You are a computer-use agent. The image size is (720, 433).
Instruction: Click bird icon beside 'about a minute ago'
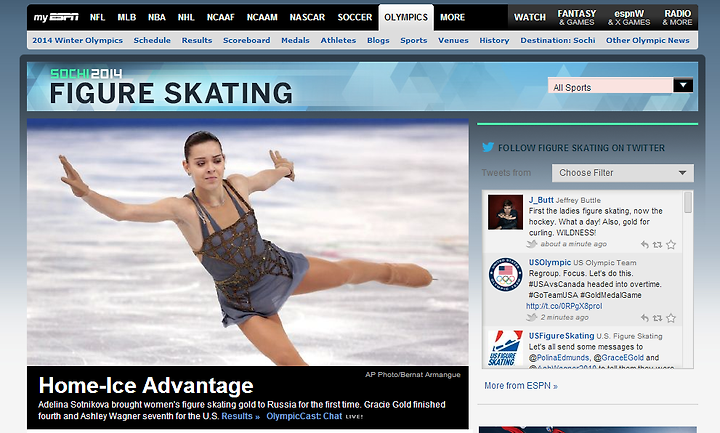532,244
